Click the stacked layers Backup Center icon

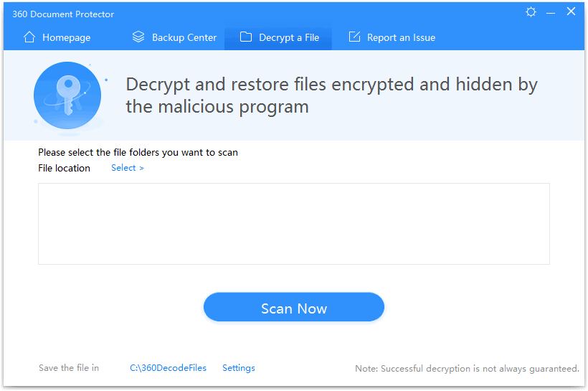138,37
